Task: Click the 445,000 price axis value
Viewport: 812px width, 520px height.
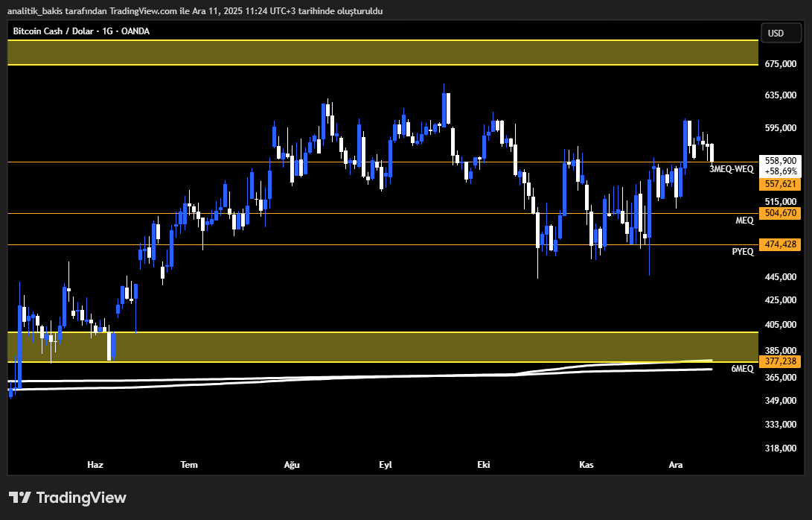Action: 781,277
